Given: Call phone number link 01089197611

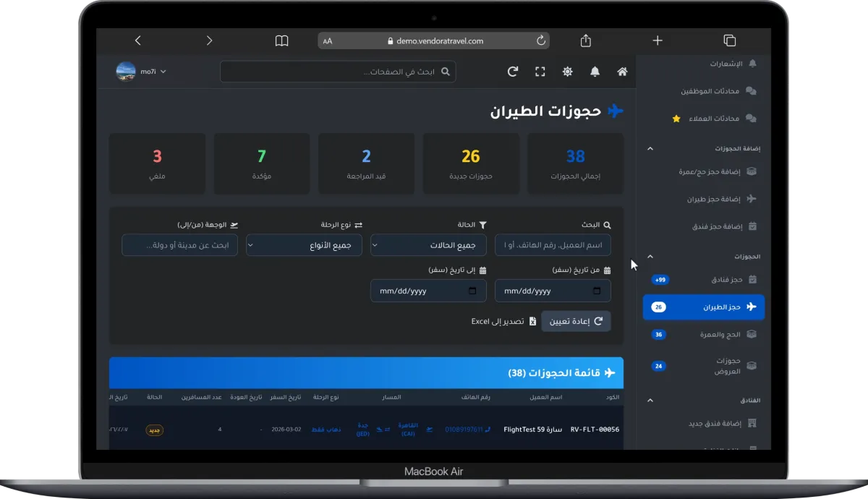Looking at the screenshot, I should pyautogui.click(x=467, y=430).
